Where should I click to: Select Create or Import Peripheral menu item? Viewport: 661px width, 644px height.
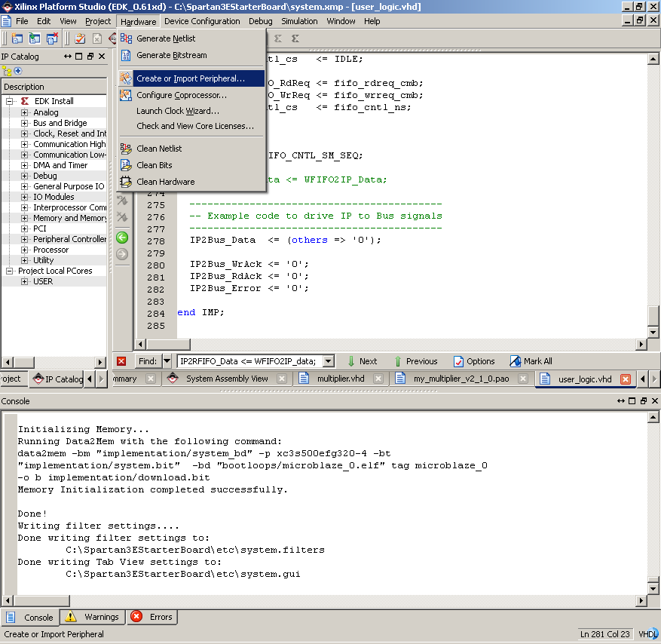click(191, 78)
